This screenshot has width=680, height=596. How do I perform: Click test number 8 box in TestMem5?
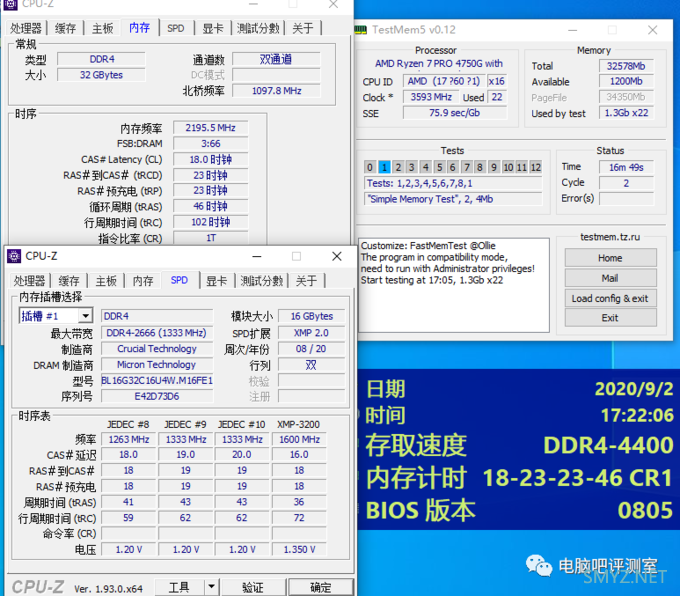480,167
